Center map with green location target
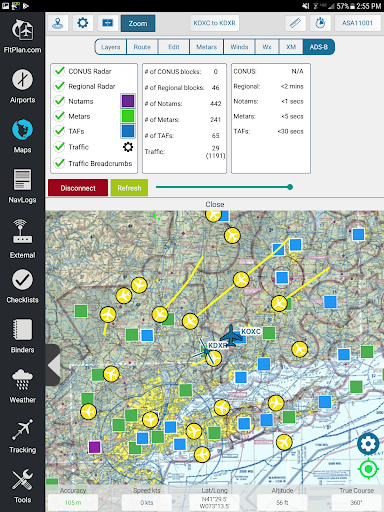 click(x=368, y=469)
